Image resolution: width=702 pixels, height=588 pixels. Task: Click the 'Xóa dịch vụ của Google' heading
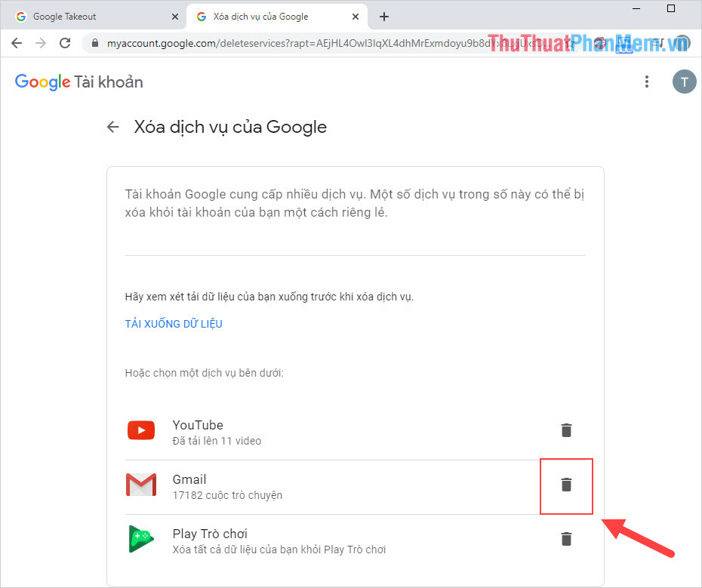tap(230, 127)
